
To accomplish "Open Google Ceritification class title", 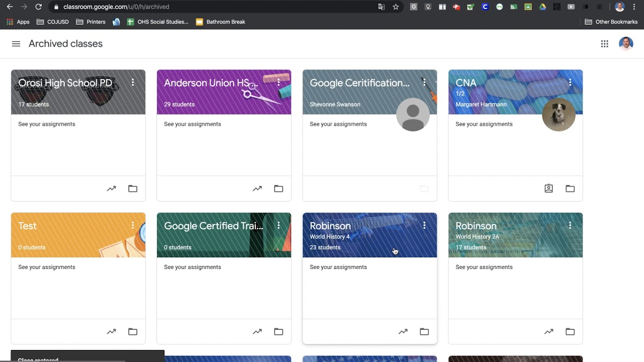I will [x=360, y=83].
